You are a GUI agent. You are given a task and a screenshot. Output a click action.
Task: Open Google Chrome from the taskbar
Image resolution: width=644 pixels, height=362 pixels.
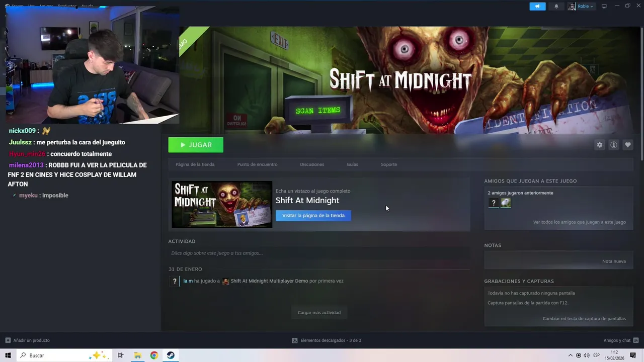(154, 355)
